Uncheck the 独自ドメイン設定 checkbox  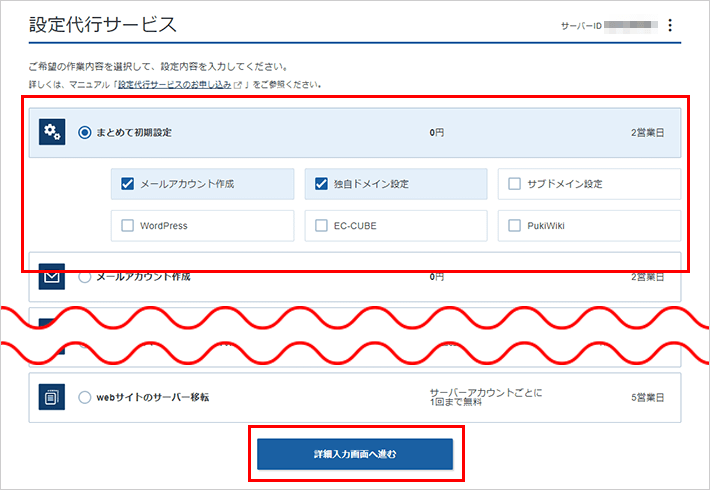321,184
